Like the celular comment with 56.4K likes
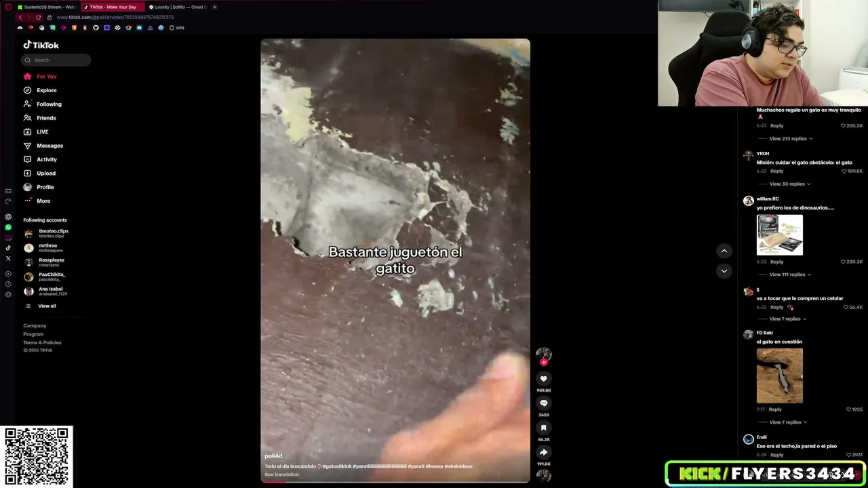Image resolution: width=868 pixels, height=488 pixels. pos(846,307)
